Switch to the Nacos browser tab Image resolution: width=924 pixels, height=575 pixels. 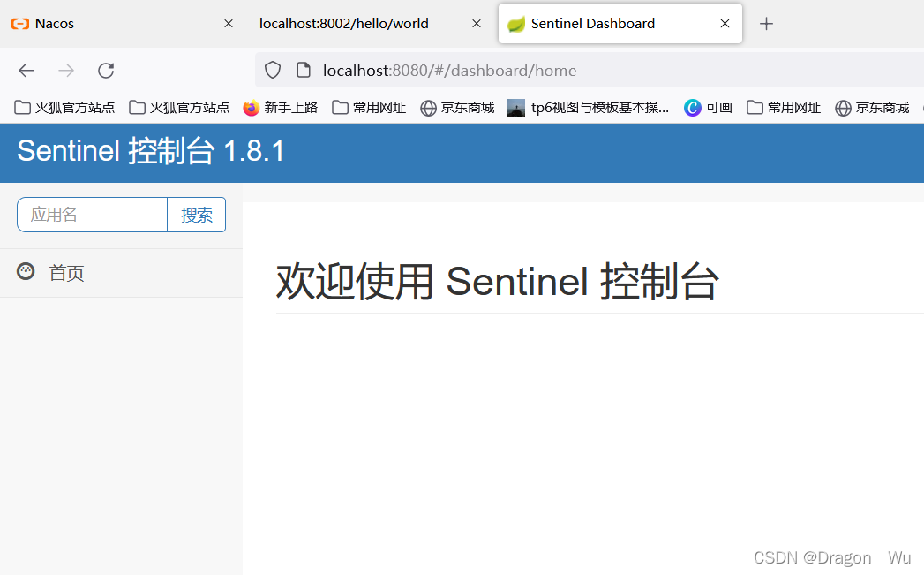tap(124, 24)
